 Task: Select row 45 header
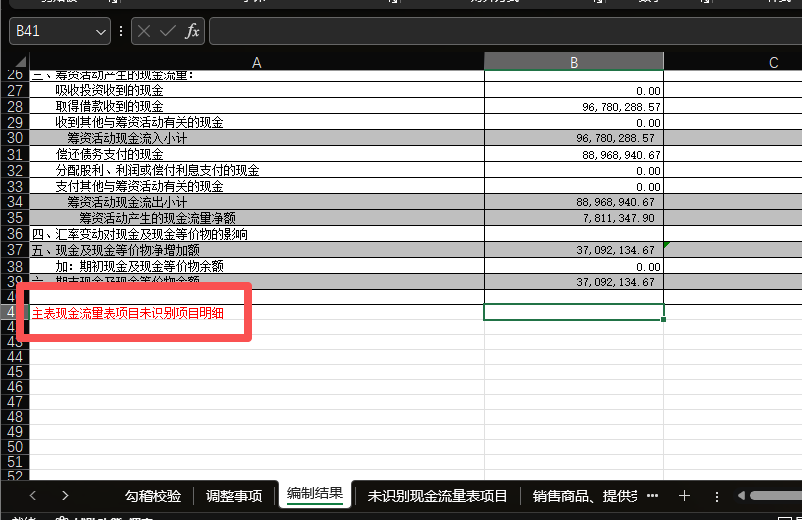point(15,372)
